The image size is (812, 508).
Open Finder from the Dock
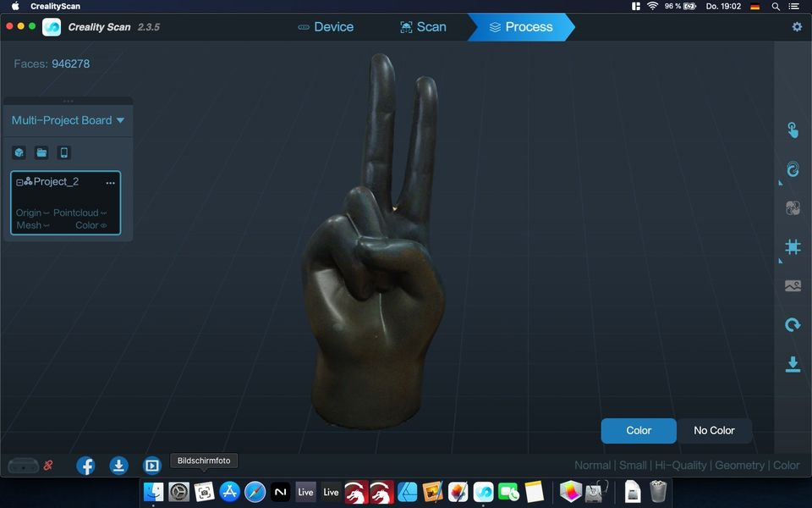pyautogui.click(x=153, y=491)
